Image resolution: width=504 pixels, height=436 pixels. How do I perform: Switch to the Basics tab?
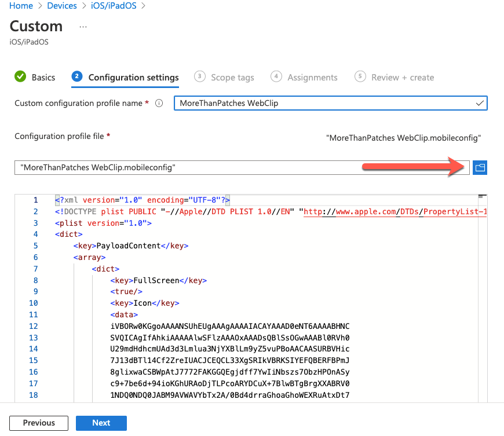pyautogui.click(x=43, y=78)
